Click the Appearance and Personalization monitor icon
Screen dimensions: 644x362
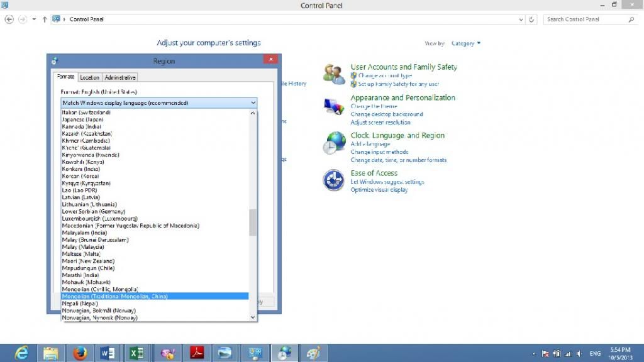[333, 106]
